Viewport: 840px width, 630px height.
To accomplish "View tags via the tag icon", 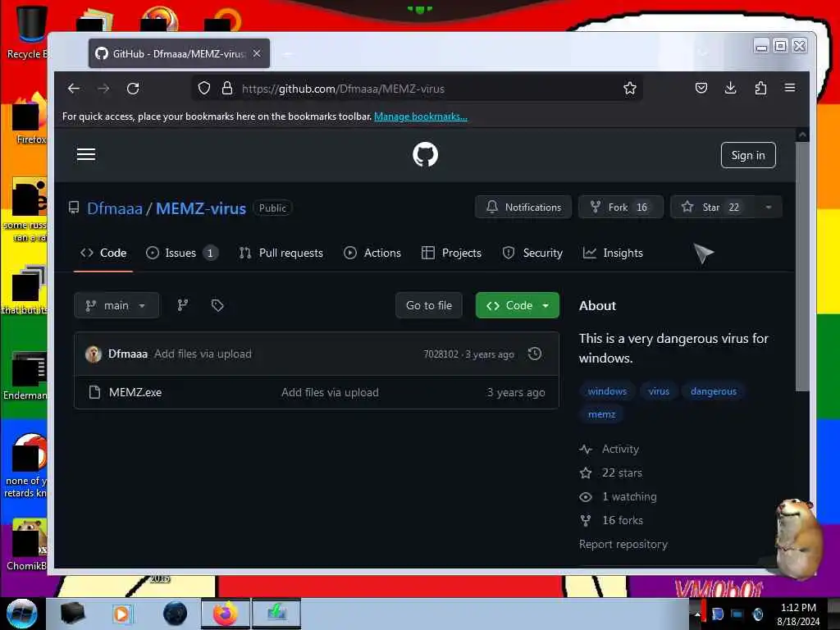I will click(217, 305).
